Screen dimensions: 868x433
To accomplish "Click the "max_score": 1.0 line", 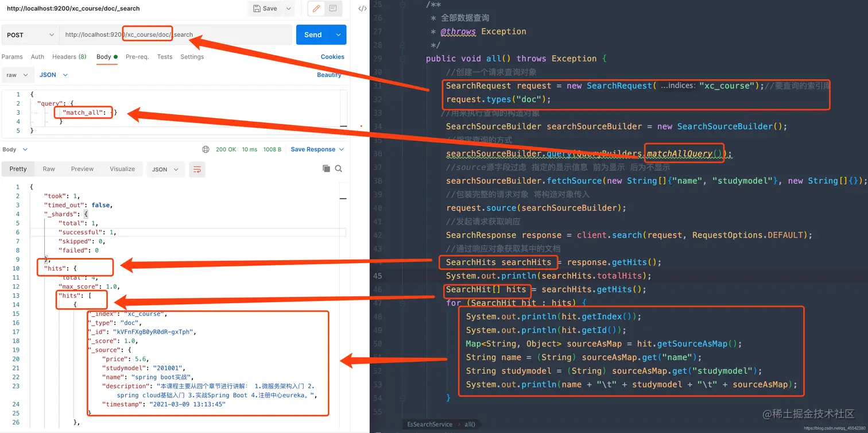I will pyautogui.click(x=89, y=287).
